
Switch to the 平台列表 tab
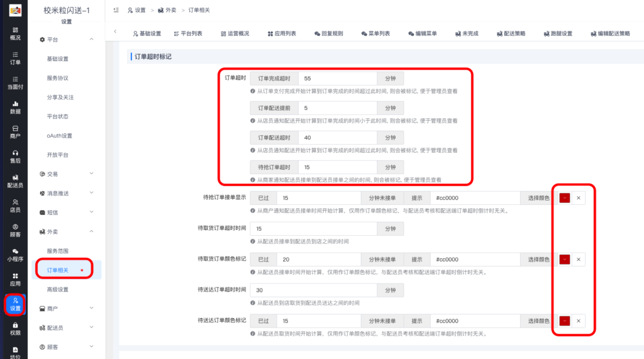188,34
